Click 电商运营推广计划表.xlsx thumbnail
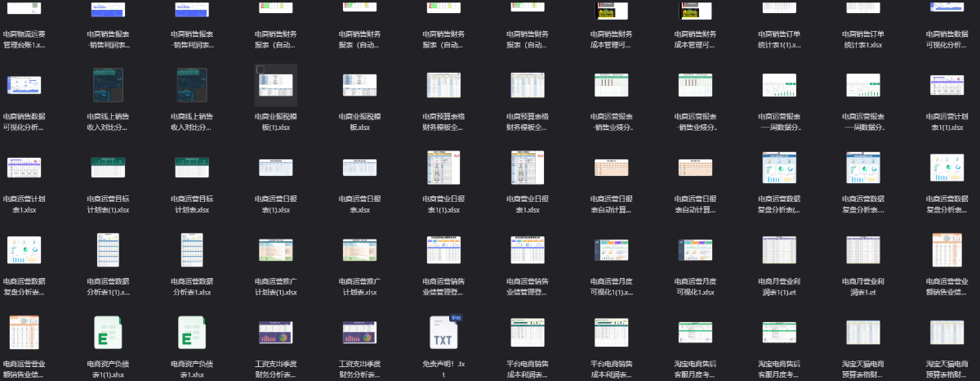 [x=359, y=249]
